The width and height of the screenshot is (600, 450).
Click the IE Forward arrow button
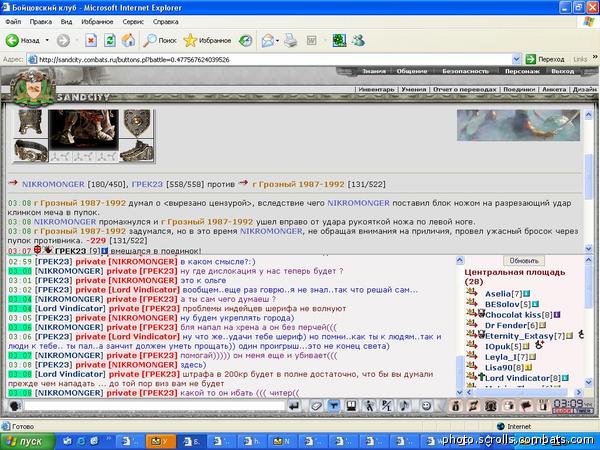click(64, 40)
